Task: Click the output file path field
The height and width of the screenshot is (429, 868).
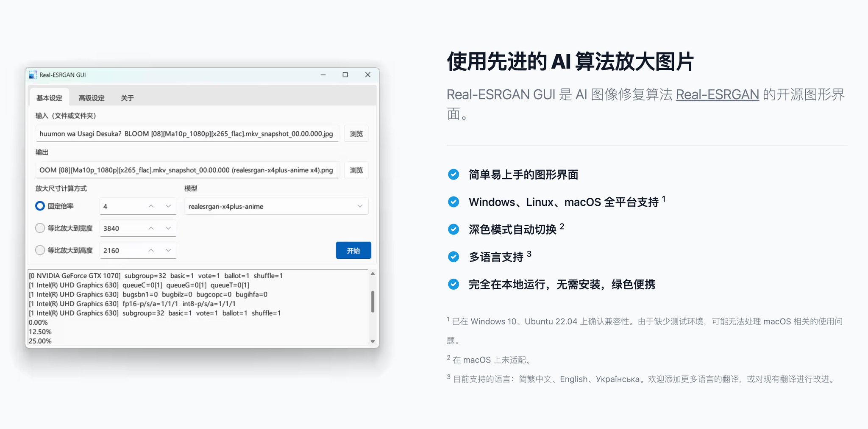Action: pos(187,170)
